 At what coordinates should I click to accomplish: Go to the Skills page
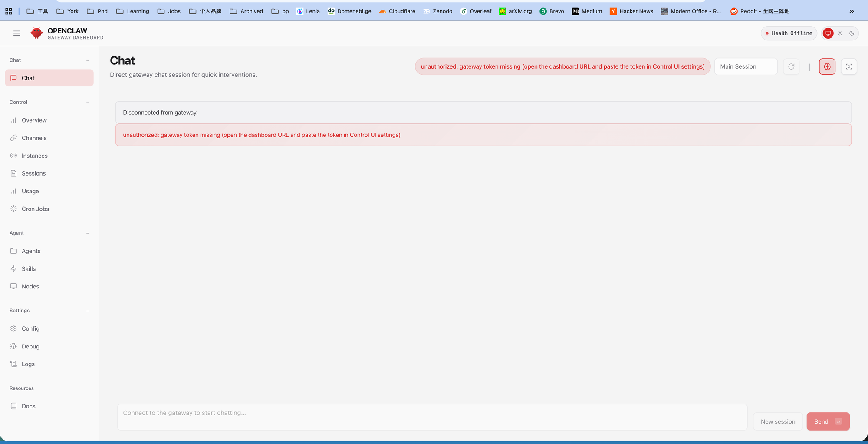[29, 269]
